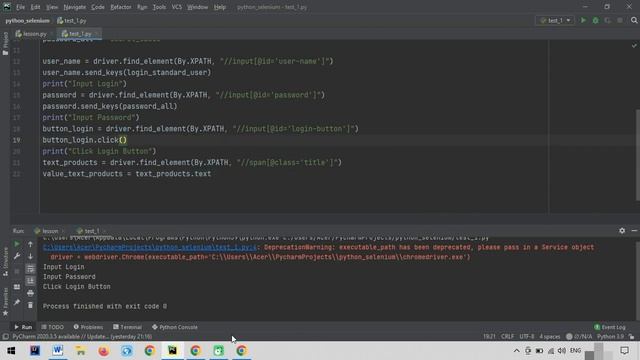Image resolution: width=640 pixels, height=360 pixels.
Task: Open the Edit menu
Action: pyautogui.click(x=36, y=7)
